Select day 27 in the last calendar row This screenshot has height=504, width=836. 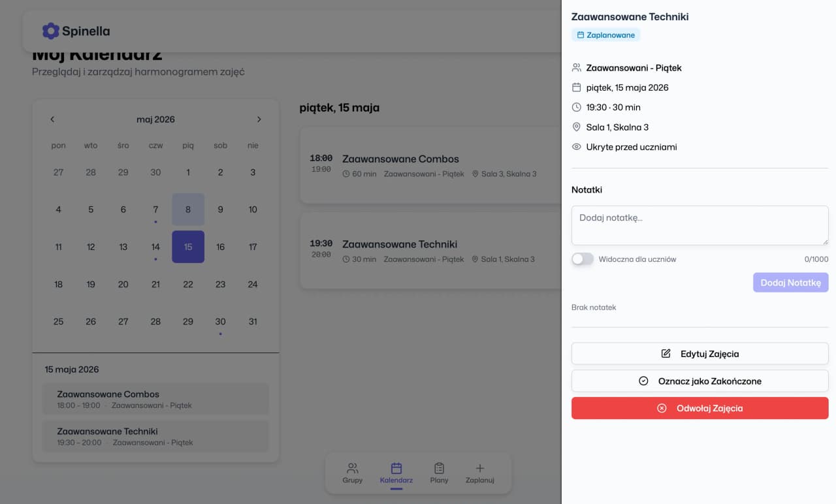(123, 321)
